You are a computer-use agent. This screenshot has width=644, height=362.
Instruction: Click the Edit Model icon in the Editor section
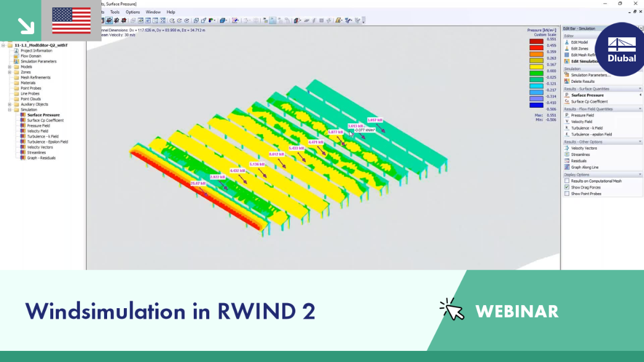point(567,42)
